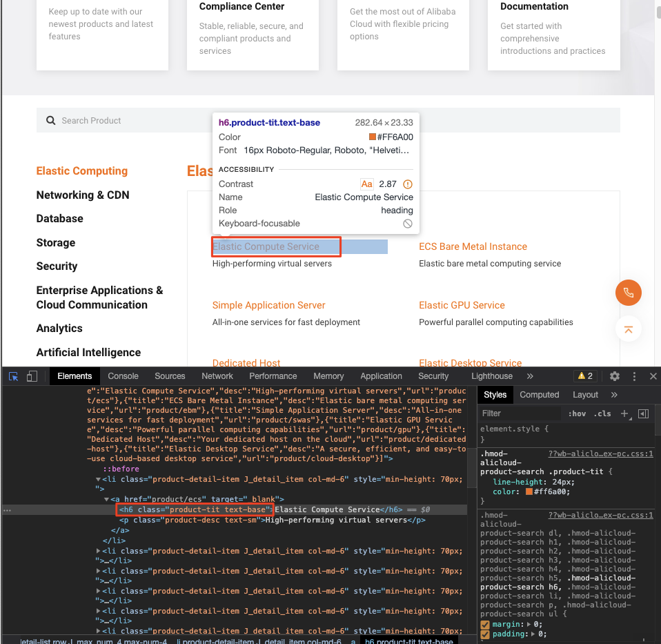Image resolution: width=661 pixels, height=644 pixels.
Task: Collapse the first li product-detail-item node
Action: click(x=98, y=480)
